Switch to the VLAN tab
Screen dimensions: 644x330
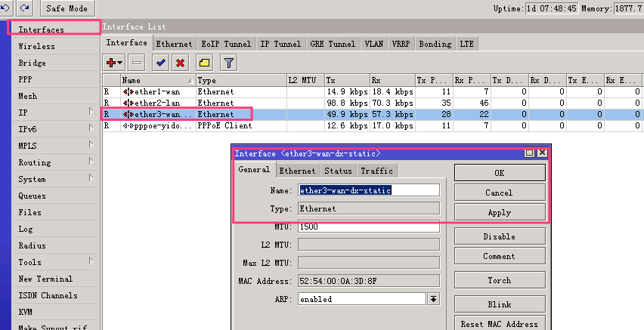pyautogui.click(x=373, y=44)
